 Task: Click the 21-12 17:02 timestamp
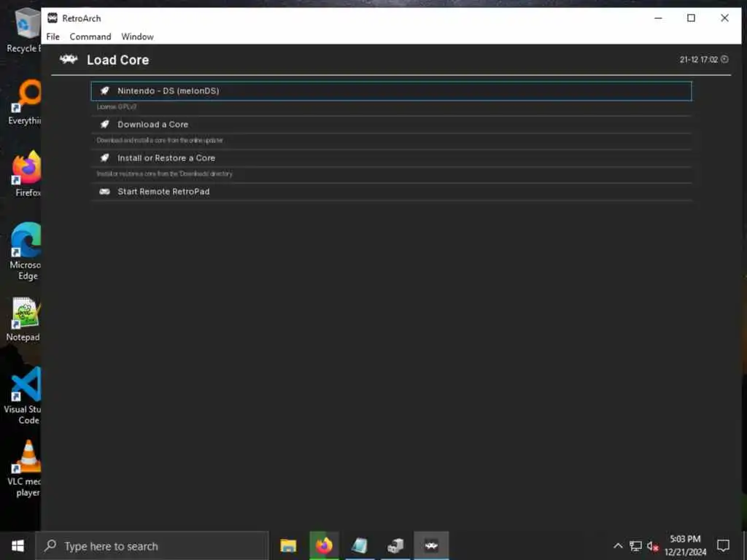(x=698, y=60)
